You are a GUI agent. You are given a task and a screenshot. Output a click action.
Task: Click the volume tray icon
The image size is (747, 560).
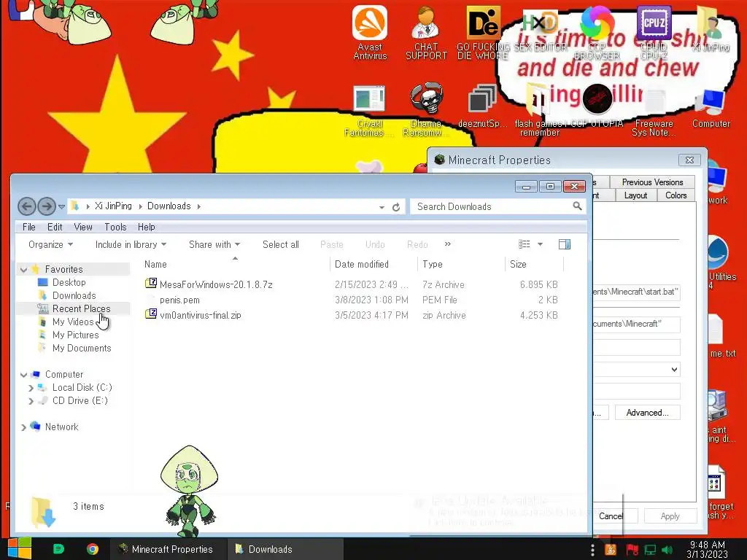point(667,550)
